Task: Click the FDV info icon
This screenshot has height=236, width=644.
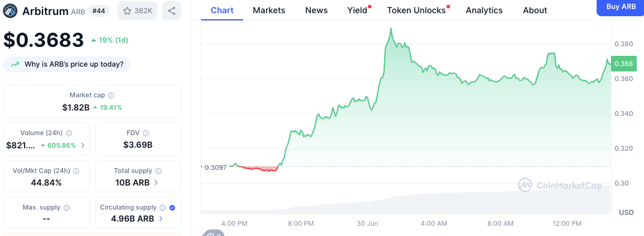Action: click(x=146, y=133)
